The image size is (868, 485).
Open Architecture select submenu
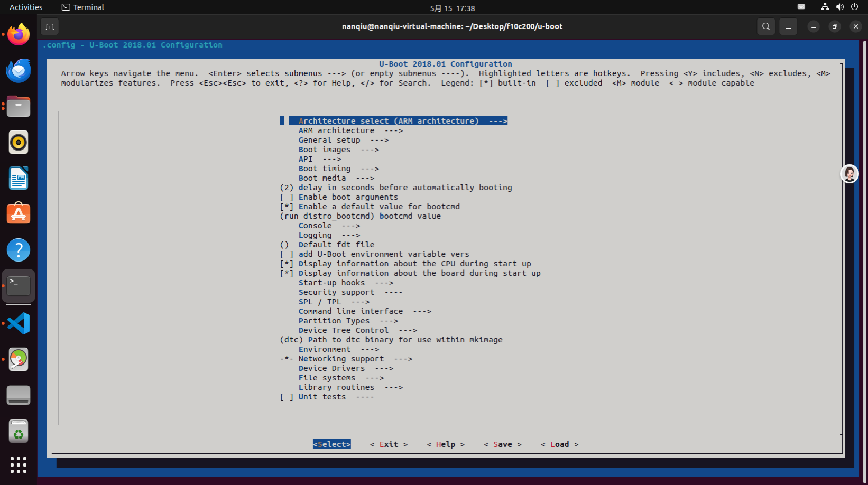tap(398, 121)
